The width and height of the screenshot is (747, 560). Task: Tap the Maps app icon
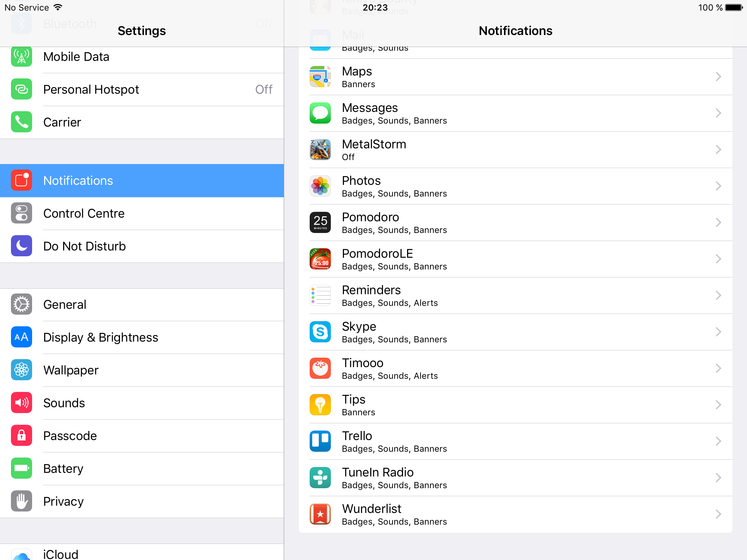320,77
